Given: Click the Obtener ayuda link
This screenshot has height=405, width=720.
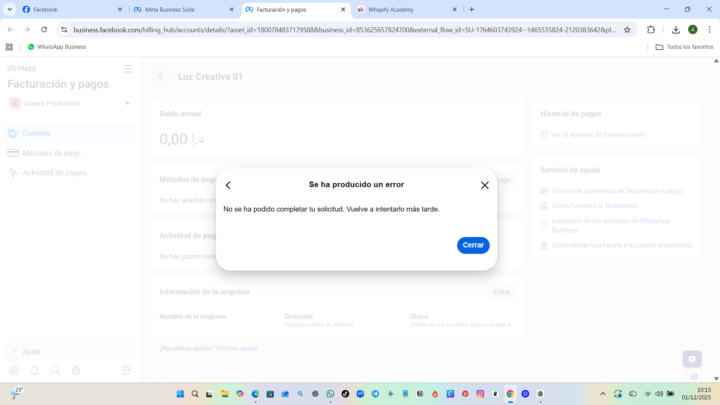Looking at the screenshot, I should click(x=236, y=349).
